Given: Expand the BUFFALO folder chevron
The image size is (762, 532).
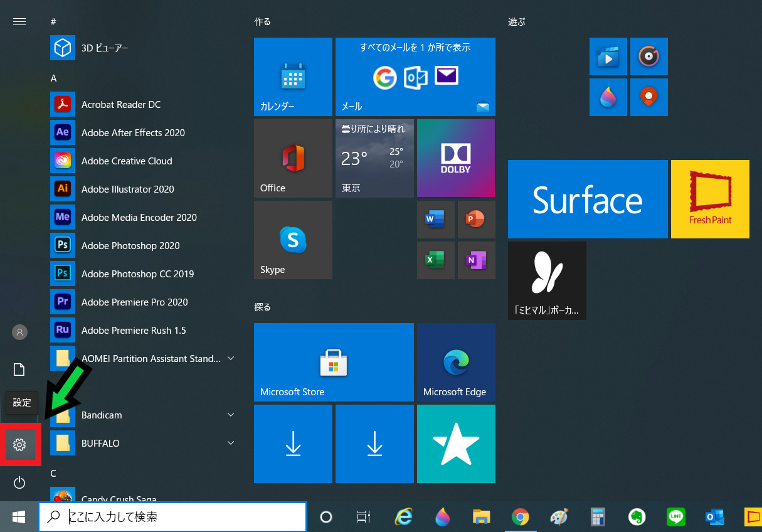Looking at the screenshot, I should pos(231,443).
